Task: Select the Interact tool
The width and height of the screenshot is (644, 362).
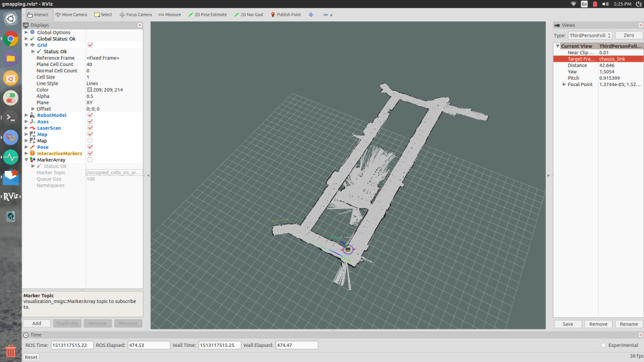Action: pyautogui.click(x=38, y=15)
